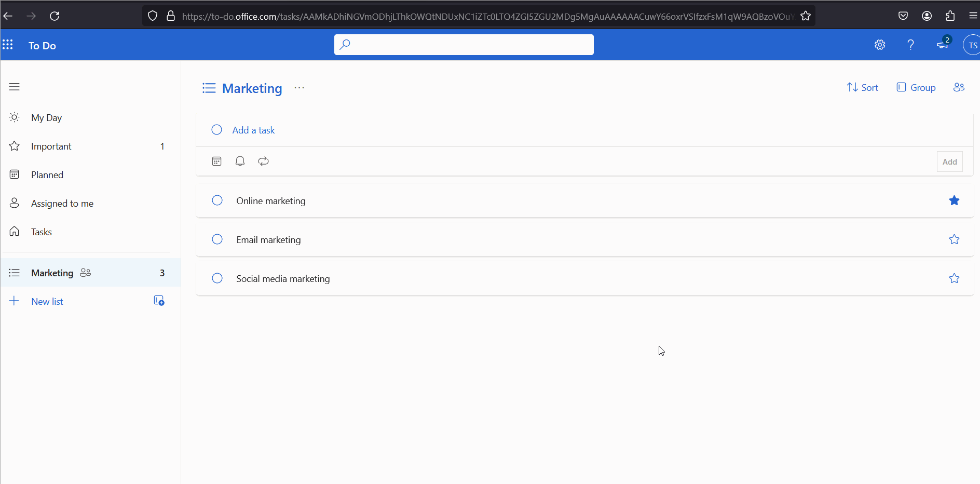Open the sharing icon for Marketing list

959,87
